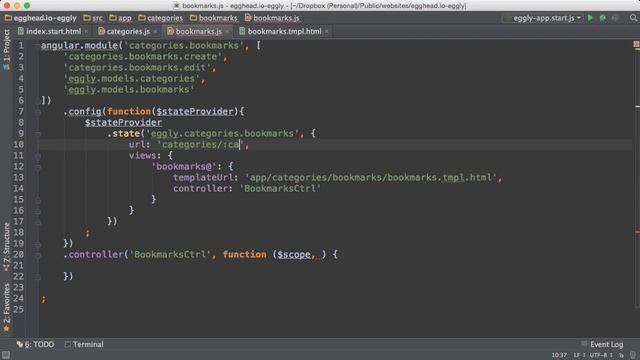640x360 pixels.
Task: Click the 10:37 cursor position indicator
Action: [559, 356]
